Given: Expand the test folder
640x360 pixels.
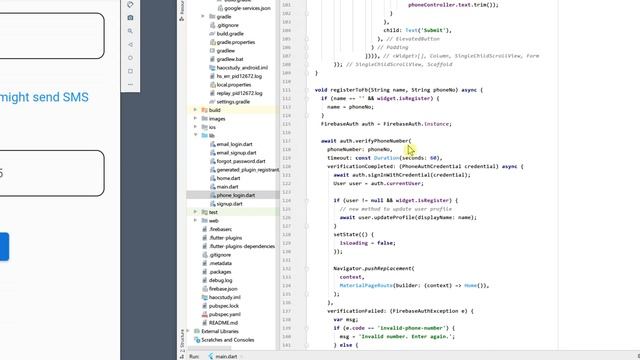Looking at the screenshot, I should pos(195,212).
